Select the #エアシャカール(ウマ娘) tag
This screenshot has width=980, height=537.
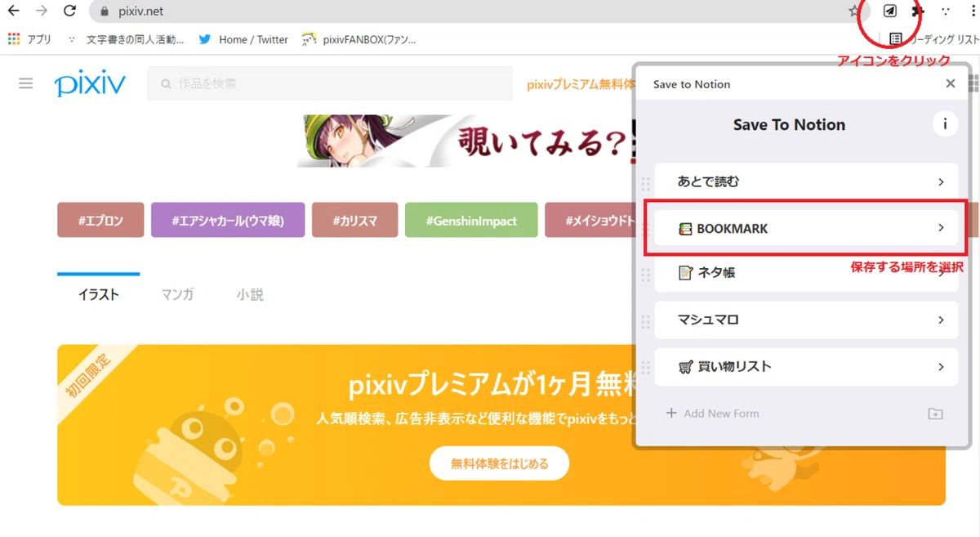(x=228, y=220)
